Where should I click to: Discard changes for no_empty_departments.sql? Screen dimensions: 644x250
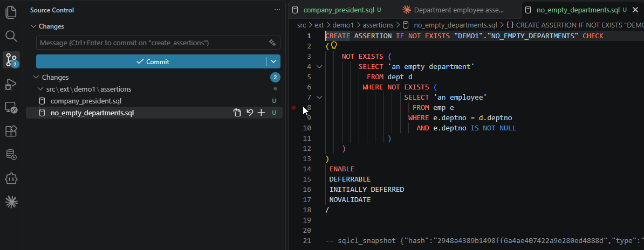click(x=249, y=113)
